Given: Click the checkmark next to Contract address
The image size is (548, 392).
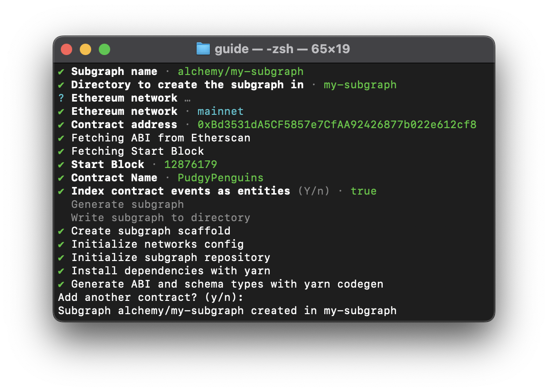Looking at the screenshot, I should coord(61,125).
